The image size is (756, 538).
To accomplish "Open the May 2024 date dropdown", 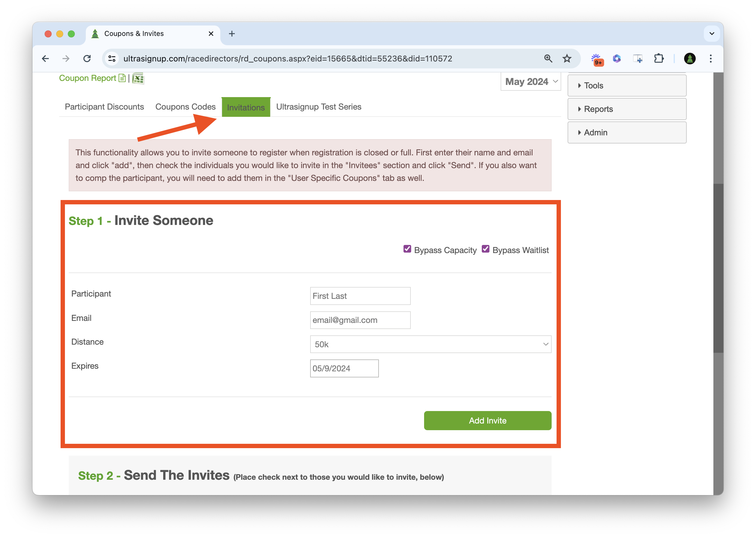I will click(530, 81).
